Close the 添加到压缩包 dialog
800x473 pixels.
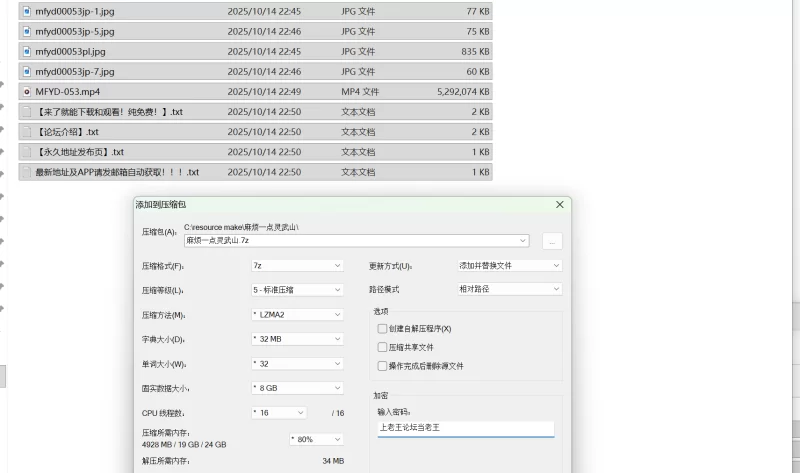559,204
